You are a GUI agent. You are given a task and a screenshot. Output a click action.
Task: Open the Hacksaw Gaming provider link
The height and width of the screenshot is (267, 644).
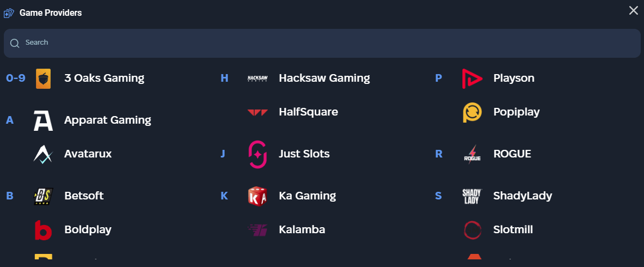(x=324, y=78)
